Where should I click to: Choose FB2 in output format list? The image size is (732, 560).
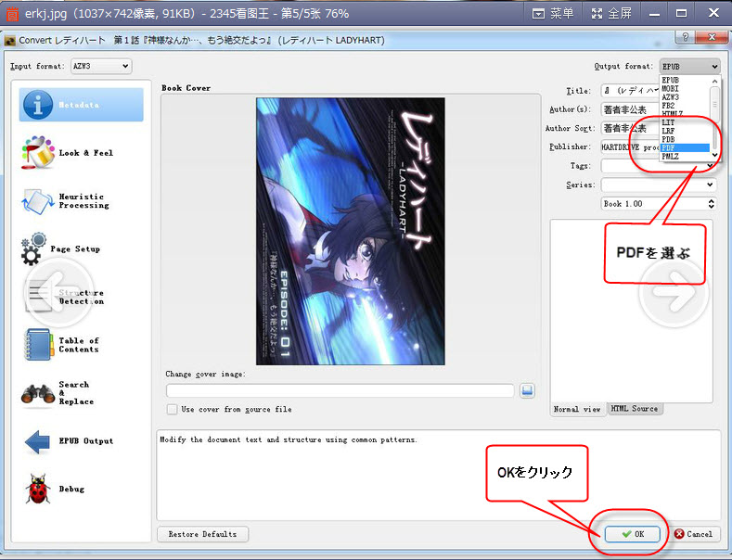click(x=685, y=106)
